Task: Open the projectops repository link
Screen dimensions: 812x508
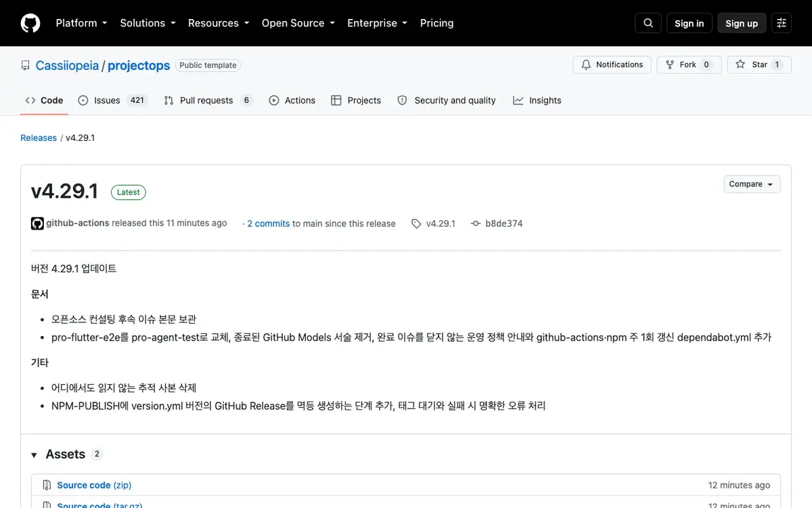Action: 139,66
